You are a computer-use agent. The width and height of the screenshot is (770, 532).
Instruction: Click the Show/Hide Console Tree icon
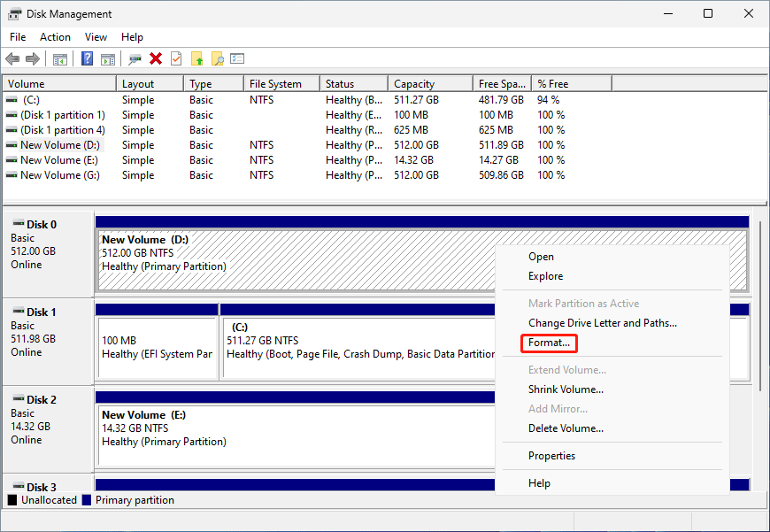60,58
